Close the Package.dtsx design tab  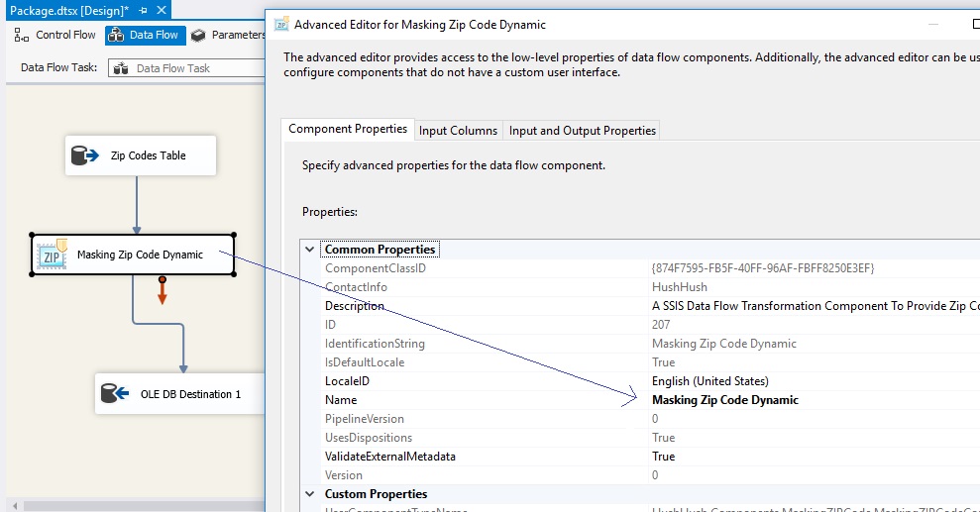pos(162,10)
